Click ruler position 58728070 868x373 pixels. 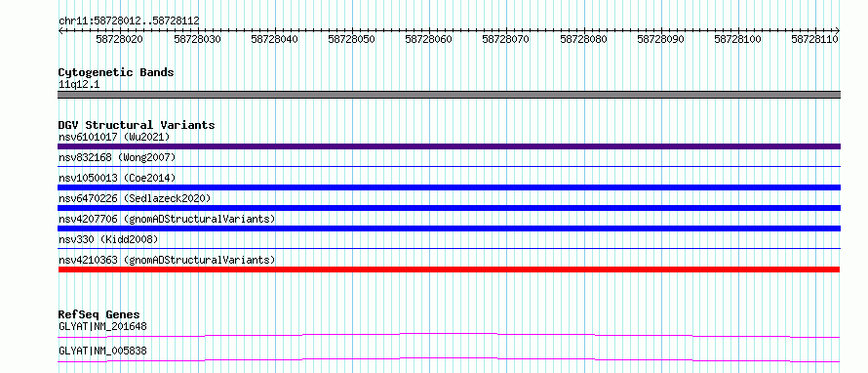tap(505, 39)
